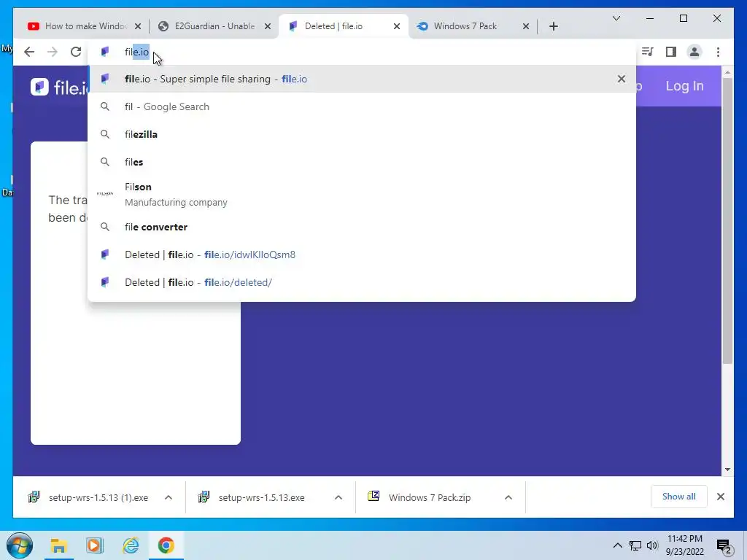Close the How to make Windows tab
Viewport: 747px width, 560px height.
point(138,26)
